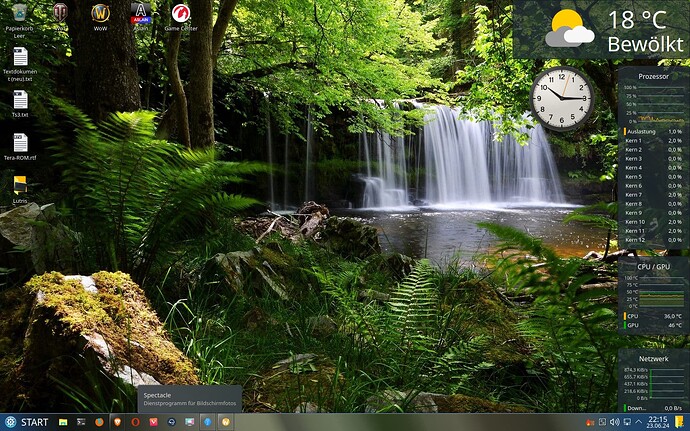
Task: Launch Firefox from the taskbar
Action: pyautogui.click(x=99, y=422)
